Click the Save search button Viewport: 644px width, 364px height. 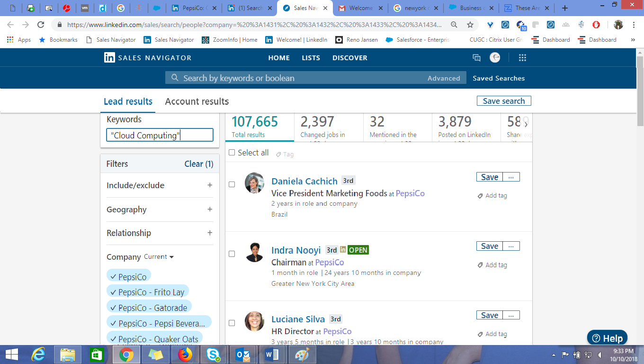(504, 101)
